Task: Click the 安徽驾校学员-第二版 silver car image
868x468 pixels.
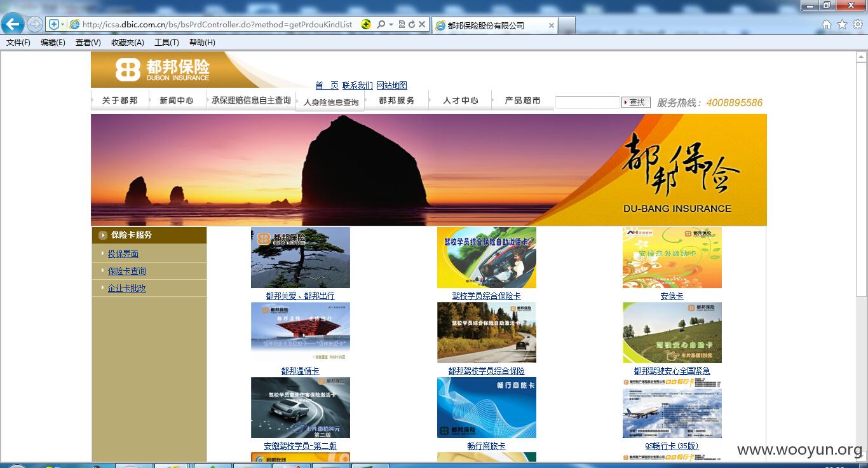Action: click(x=301, y=408)
